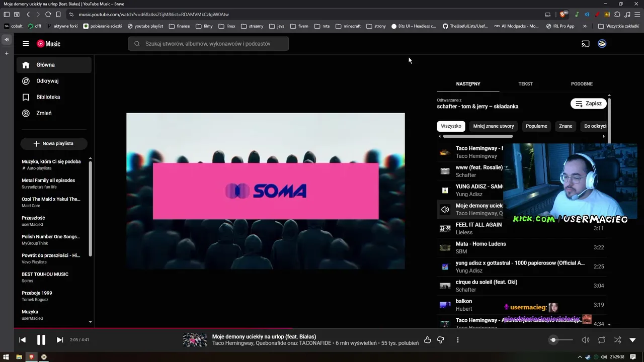Reload the page in Brave
This screenshot has width=644, height=362.
pos(48,15)
